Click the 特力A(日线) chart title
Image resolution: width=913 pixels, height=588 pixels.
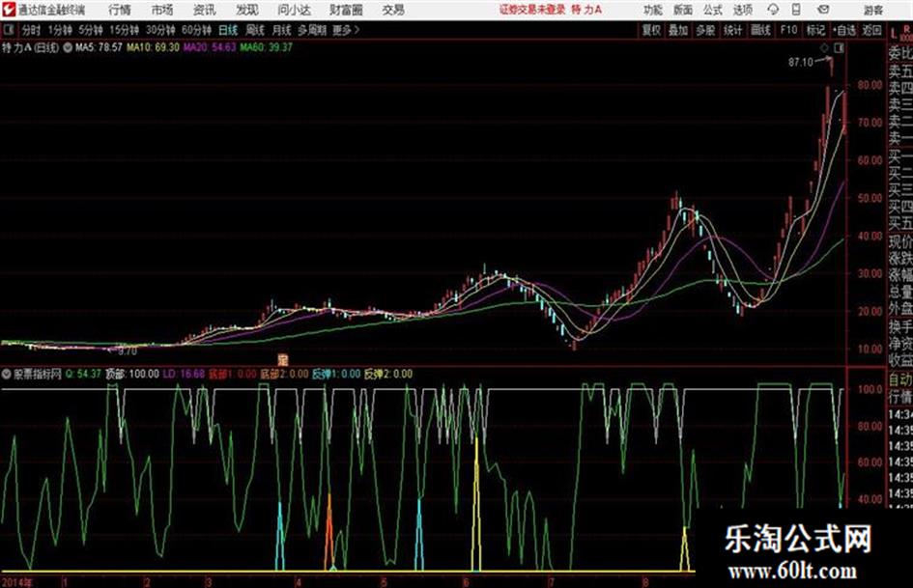coord(30,47)
